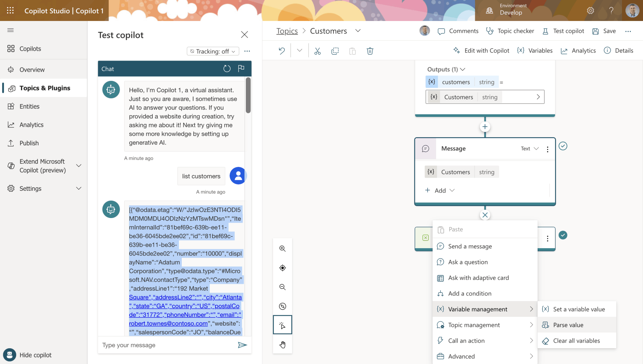
Task: Flag an issue in the chat header
Action: [x=241, y=69]
